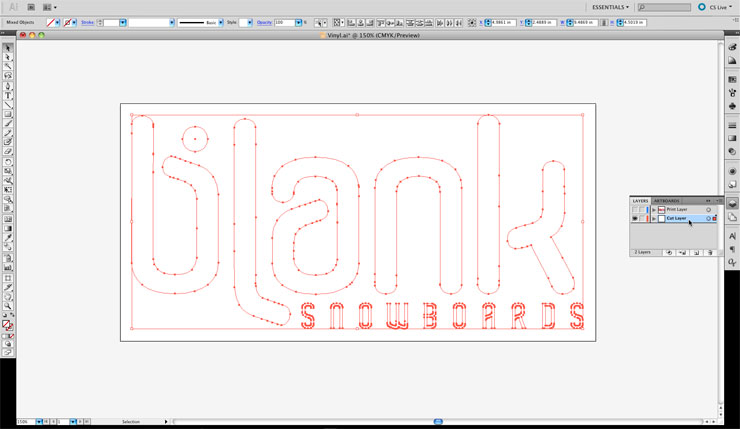The width and height of the screenshot is (740, 429).
Task: Select the Pencil tool
Action: 8,133
